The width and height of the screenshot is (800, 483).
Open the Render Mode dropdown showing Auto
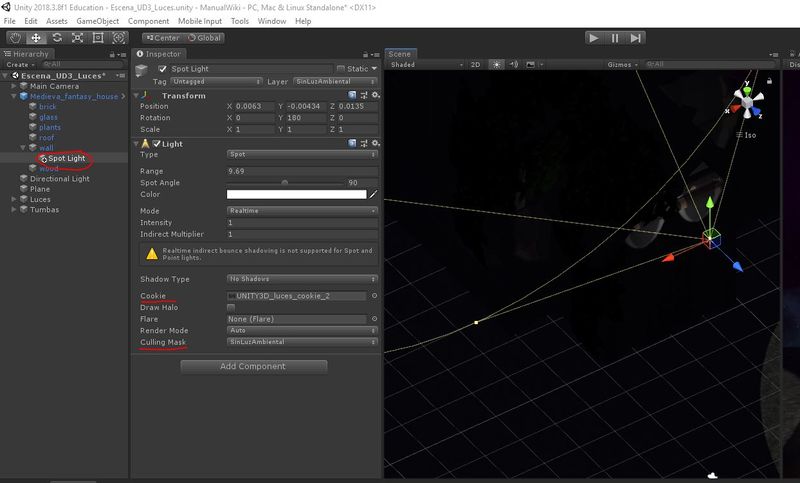tap(302, 331)
